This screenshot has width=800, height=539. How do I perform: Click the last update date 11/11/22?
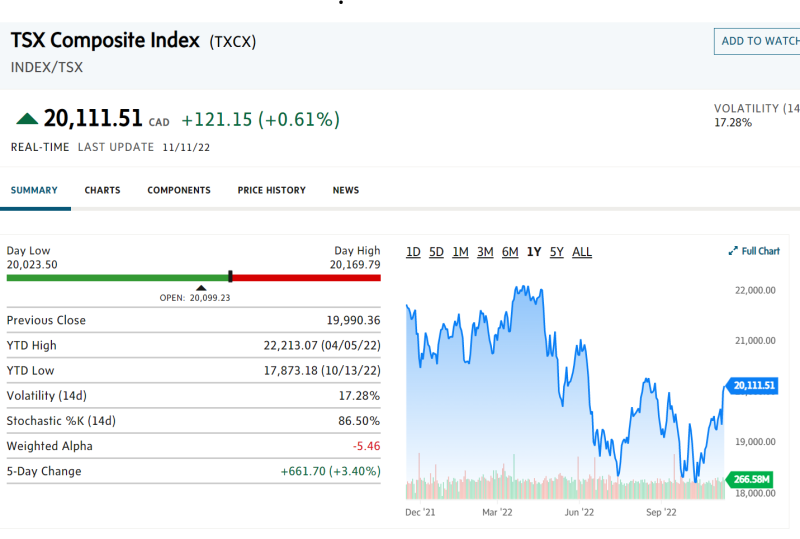pos(186,148)
